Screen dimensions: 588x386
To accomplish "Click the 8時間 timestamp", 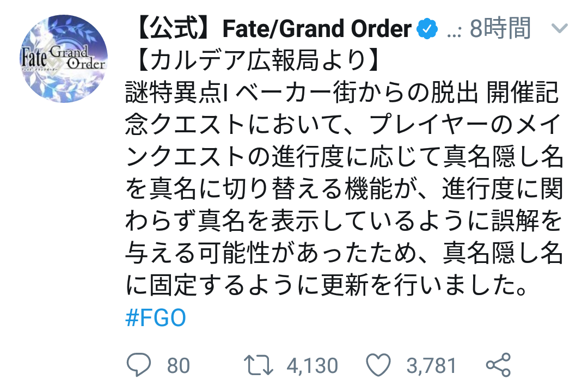I will coord(500,28).
